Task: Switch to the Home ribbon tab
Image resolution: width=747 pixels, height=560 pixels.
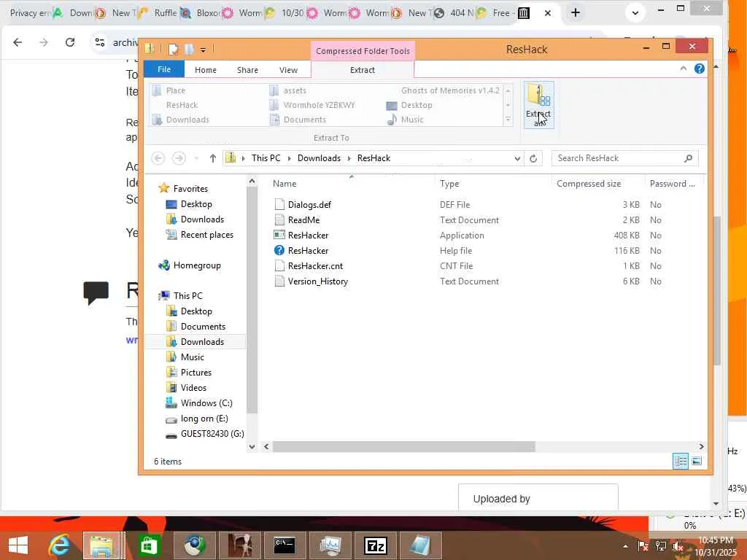Action: [x=205, y=70]
